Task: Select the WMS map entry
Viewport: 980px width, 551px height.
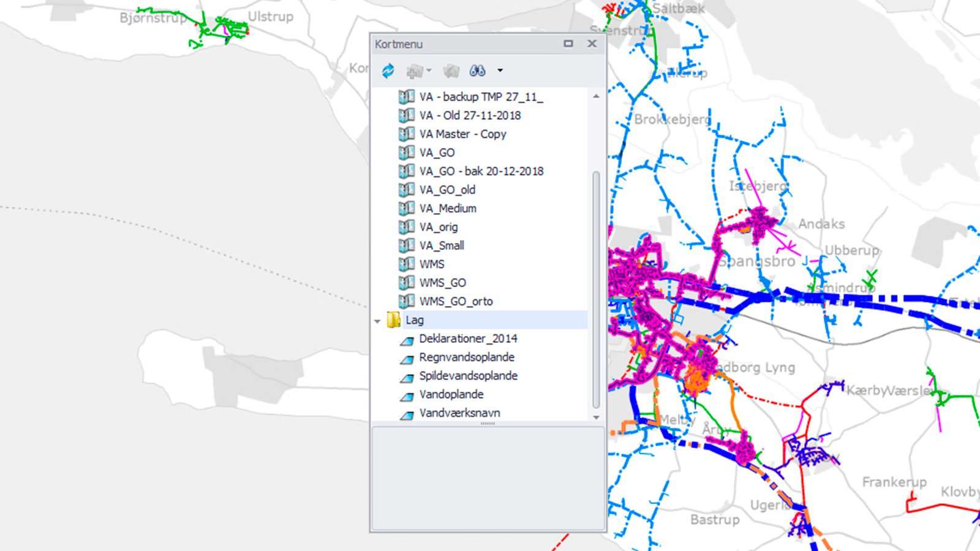Action: [x=432, y=264]
